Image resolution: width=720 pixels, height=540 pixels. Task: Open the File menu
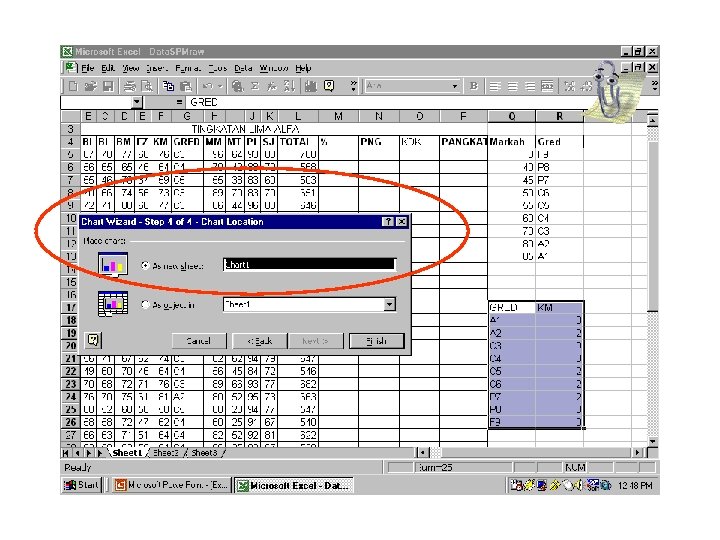87,68
